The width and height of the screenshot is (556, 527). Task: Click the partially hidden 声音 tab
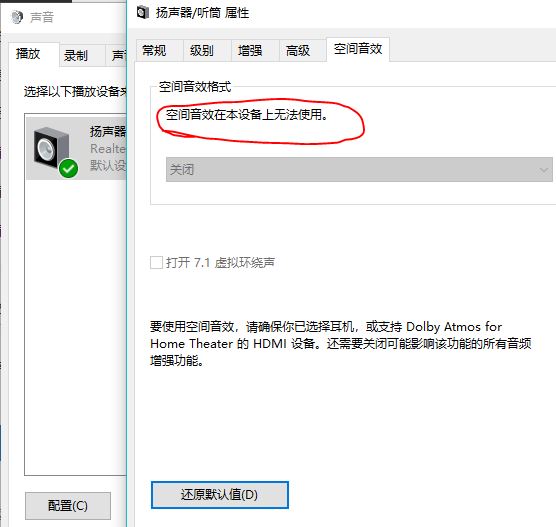tap(116, 56)
